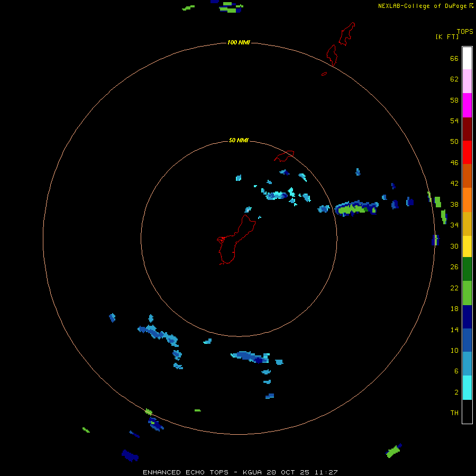Select the light pink legend swatch
476x476 pixels.
click(467, 81)
